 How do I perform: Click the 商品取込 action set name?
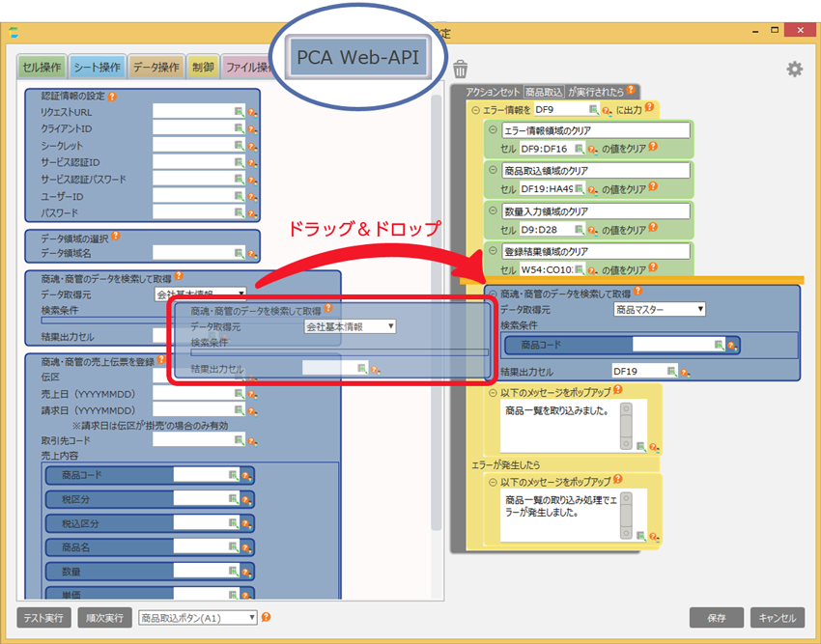coord(544,92)
